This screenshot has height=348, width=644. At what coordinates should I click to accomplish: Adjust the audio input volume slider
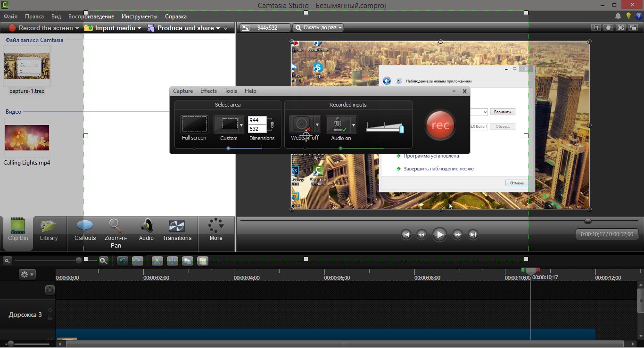[401, 129]
